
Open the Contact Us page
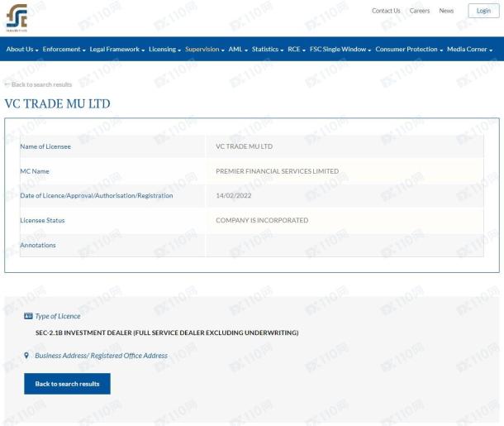(386, 11)
